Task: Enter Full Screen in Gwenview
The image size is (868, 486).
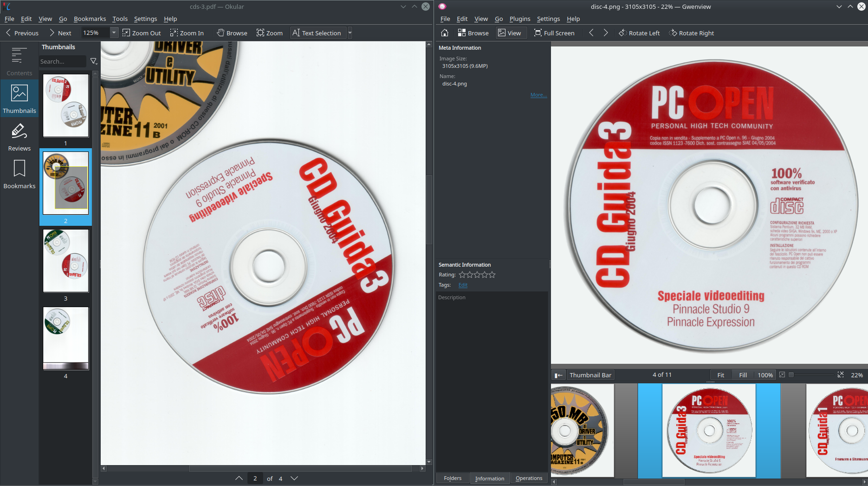Action: pyautogui.click(x=554, y=33)
